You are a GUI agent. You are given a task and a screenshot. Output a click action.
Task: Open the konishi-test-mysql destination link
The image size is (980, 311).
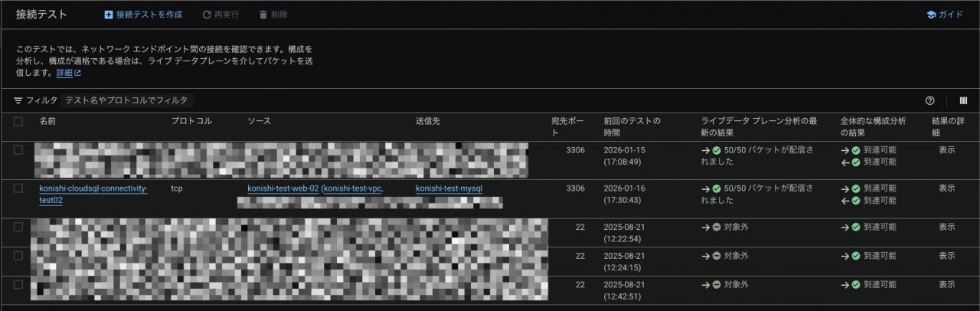tap(449, 188)
